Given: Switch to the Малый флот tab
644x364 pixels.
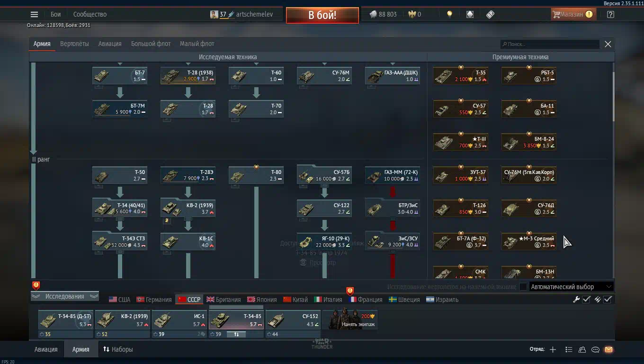Looking at the screenshot, I should point(197,44).
